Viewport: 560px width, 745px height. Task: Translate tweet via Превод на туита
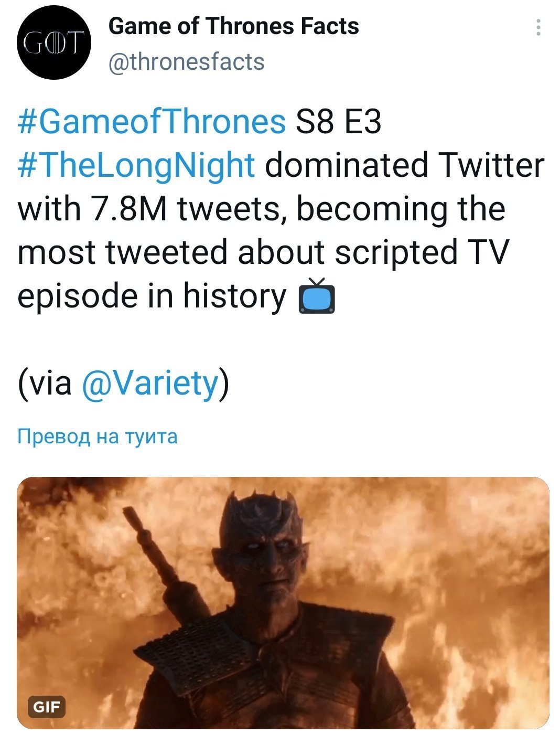click(x=98, y=436)
